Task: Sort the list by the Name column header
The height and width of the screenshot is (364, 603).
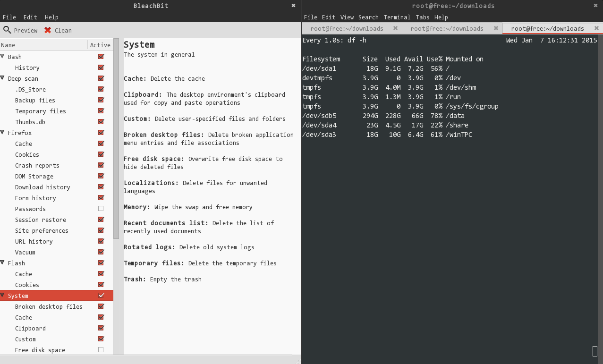Action: [x=44, y=45]
